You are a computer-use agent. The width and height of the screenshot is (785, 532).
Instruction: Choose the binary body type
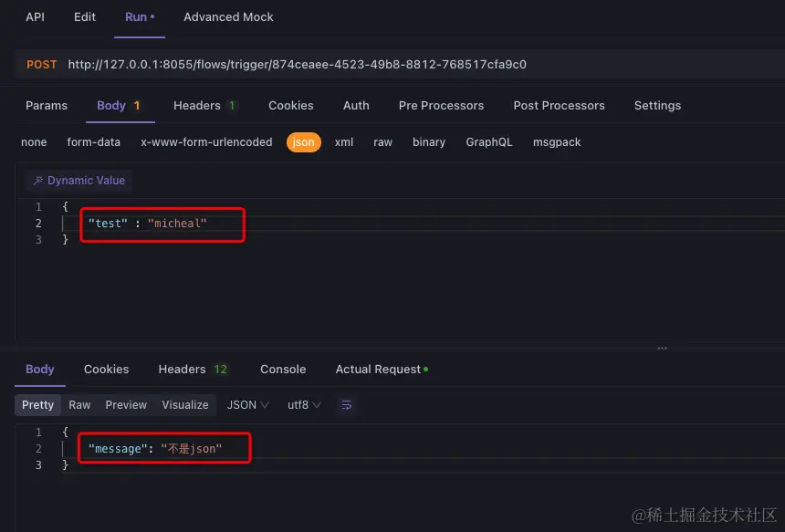tap(429, 142)
